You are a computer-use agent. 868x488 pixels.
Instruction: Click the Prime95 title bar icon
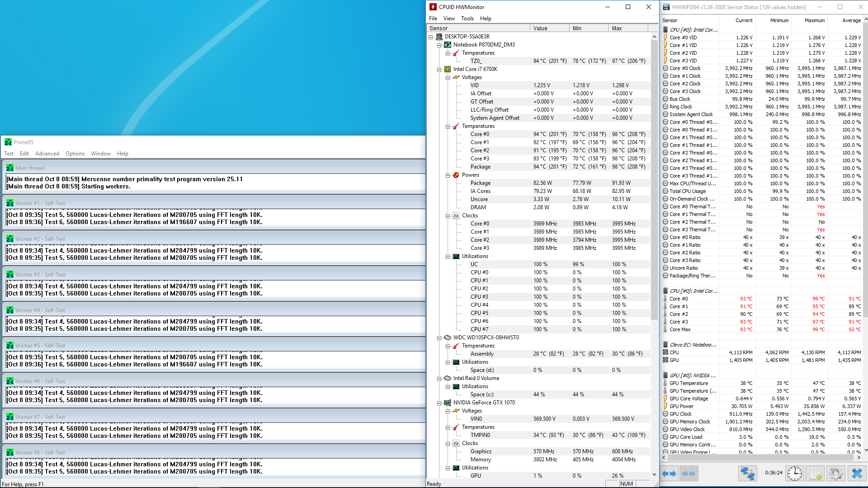(x=8, y=142)
